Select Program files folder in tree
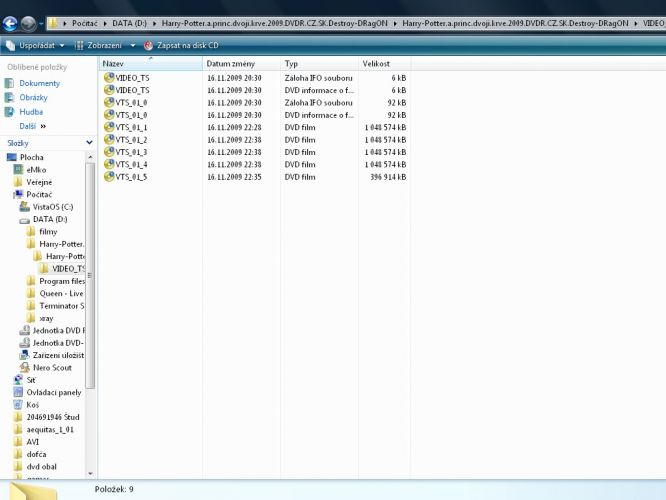666x500 pixels. tap(62, 281)
